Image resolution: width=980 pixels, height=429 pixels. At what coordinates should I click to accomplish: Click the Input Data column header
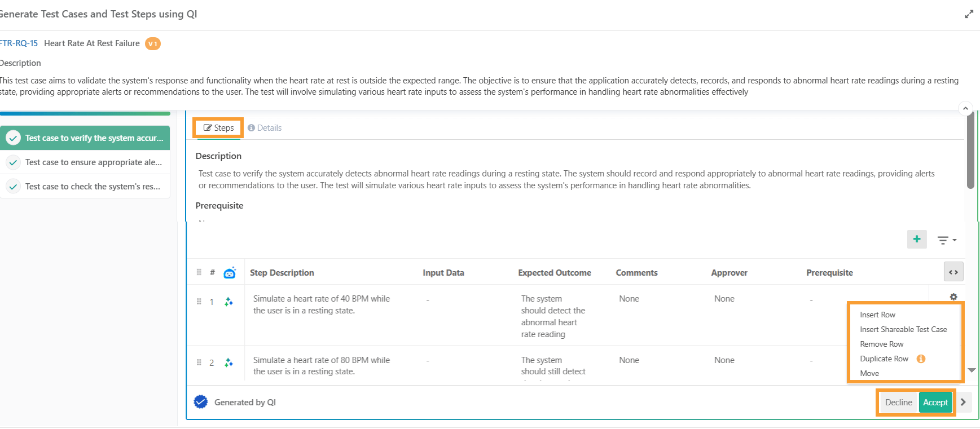[x=443, y=273]
